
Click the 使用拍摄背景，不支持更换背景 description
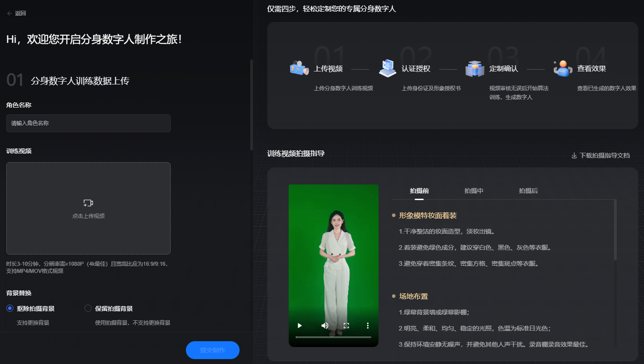[x=133, y=323]
